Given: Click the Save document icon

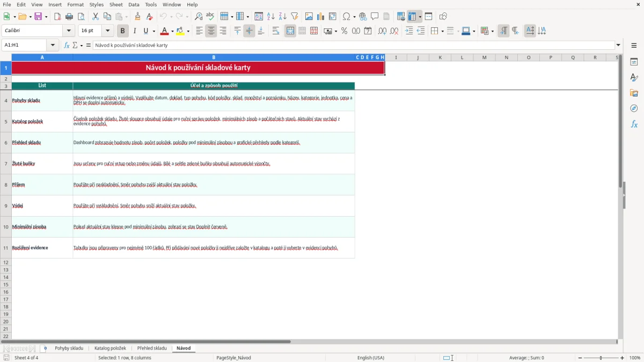Looking at the screenshot, I should pos(38,17).
